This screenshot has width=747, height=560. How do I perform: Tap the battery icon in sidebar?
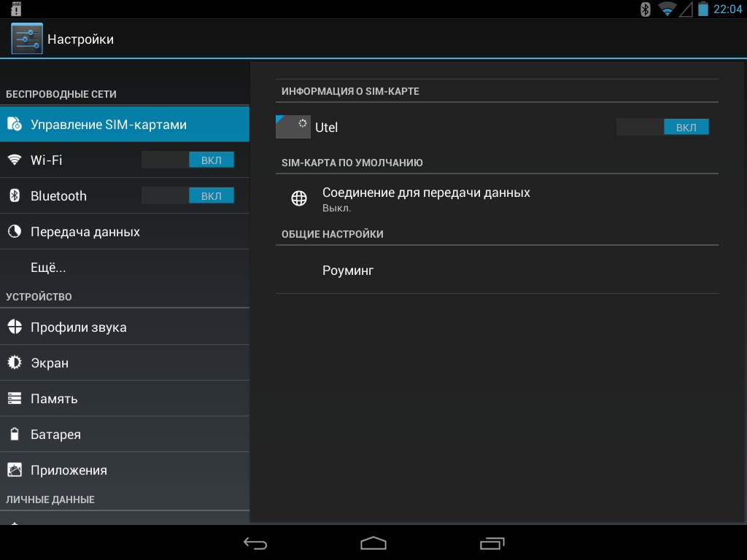click(x=15, y=435)
